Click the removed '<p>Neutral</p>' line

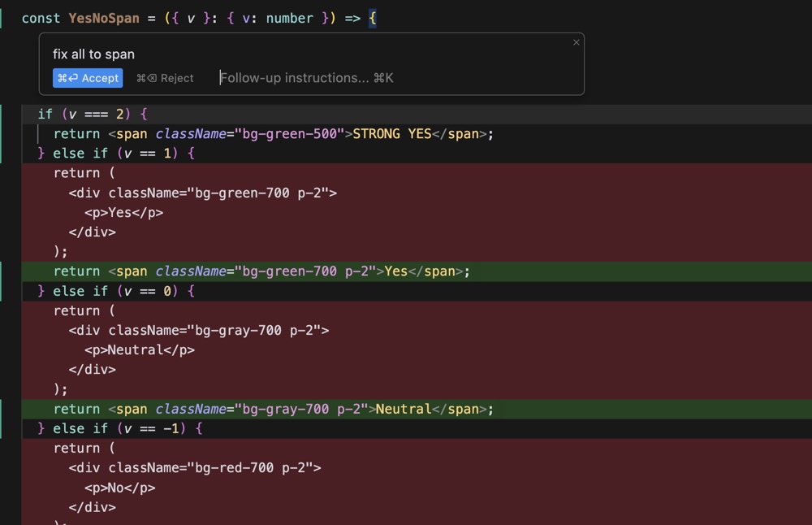(140, 350)
